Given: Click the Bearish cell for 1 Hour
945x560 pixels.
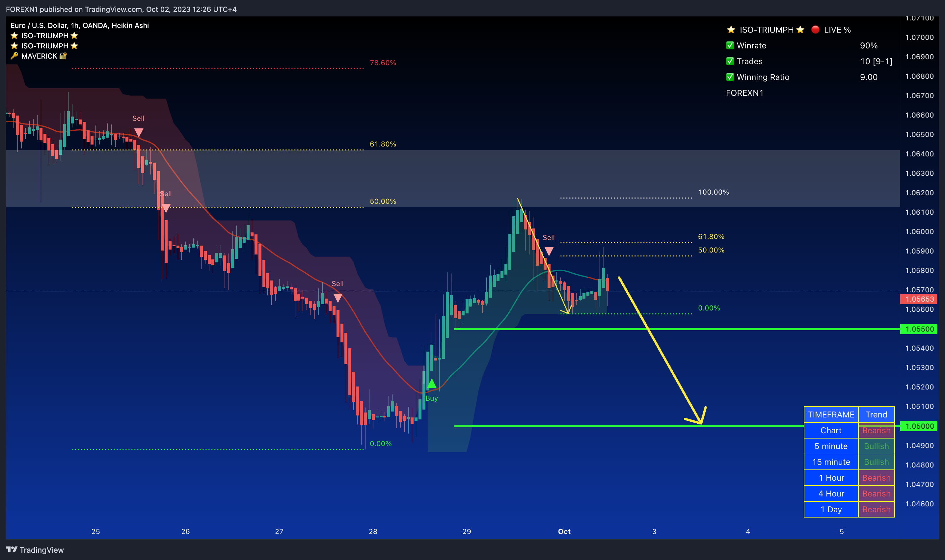Looking at the screenshot, I should tap(876, 478).
